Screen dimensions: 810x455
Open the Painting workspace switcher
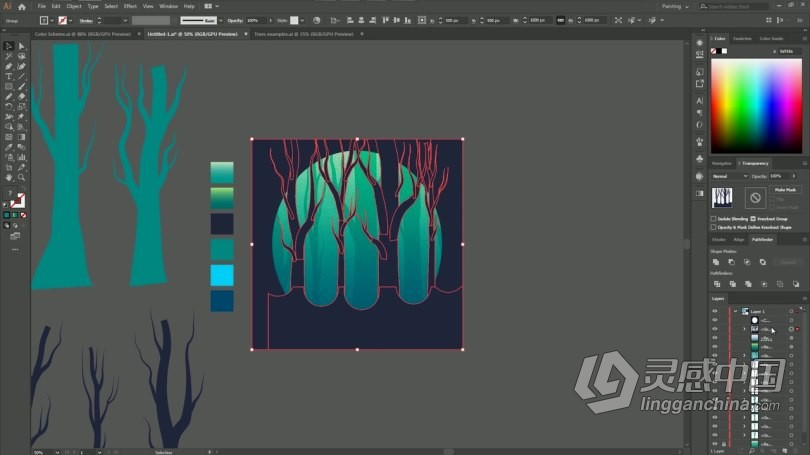[675, 7]
